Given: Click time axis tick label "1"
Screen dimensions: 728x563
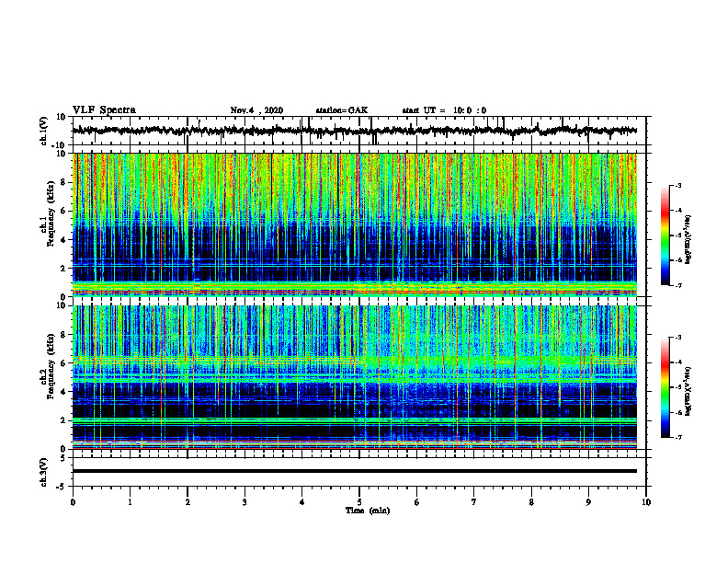Looking at the screenshot, I should click(x=130, y=502).
